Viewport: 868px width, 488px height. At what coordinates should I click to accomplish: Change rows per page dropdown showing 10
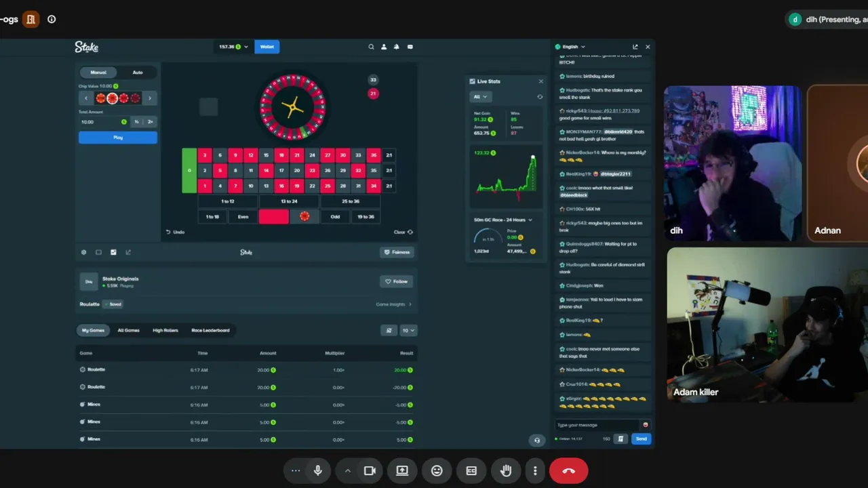point(408,331)
